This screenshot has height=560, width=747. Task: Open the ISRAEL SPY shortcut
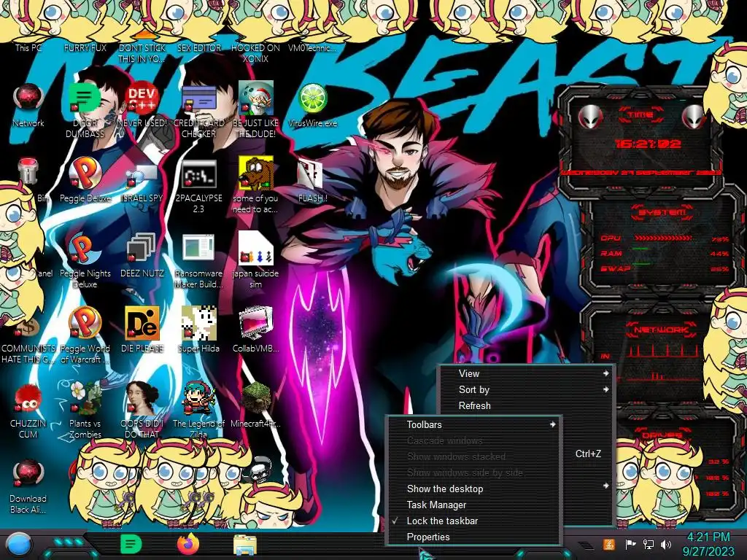[x=142, y=175]
